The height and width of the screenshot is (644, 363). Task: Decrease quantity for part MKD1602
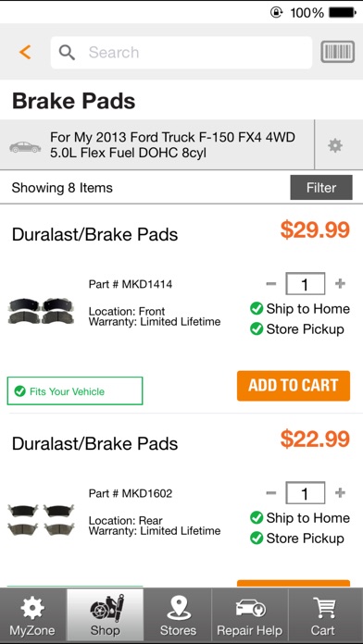271,492
